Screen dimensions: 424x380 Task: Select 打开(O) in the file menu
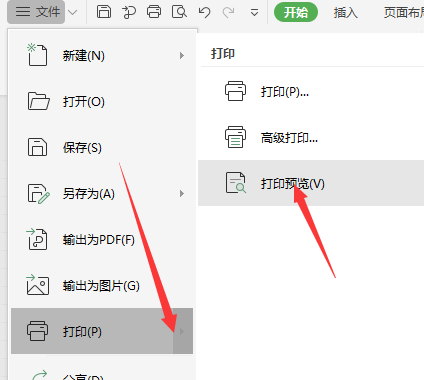pyautogui.click(x=102, y=102)
